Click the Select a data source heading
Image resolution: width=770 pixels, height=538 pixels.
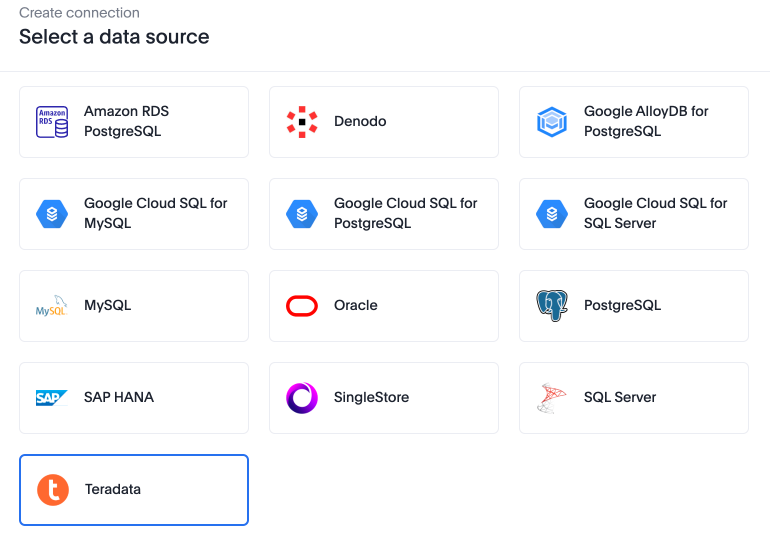click(x=114, y=37)
